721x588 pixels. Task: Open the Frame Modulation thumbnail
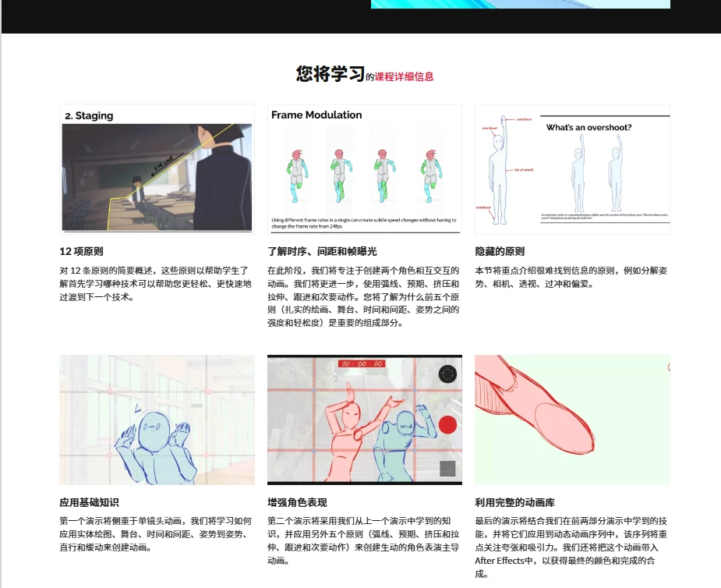(364, 168)
